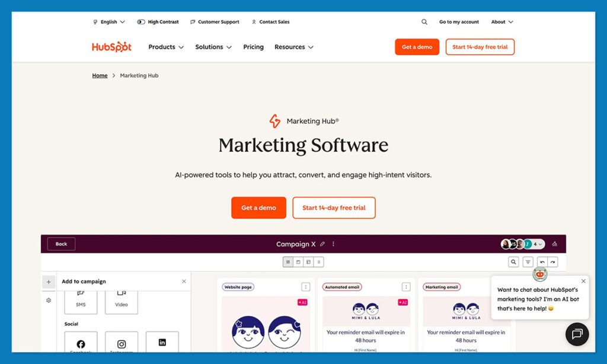This screenshot has height=364, width=607.
Task: Add Facebook from the Social section
Action: coord(81,344)
